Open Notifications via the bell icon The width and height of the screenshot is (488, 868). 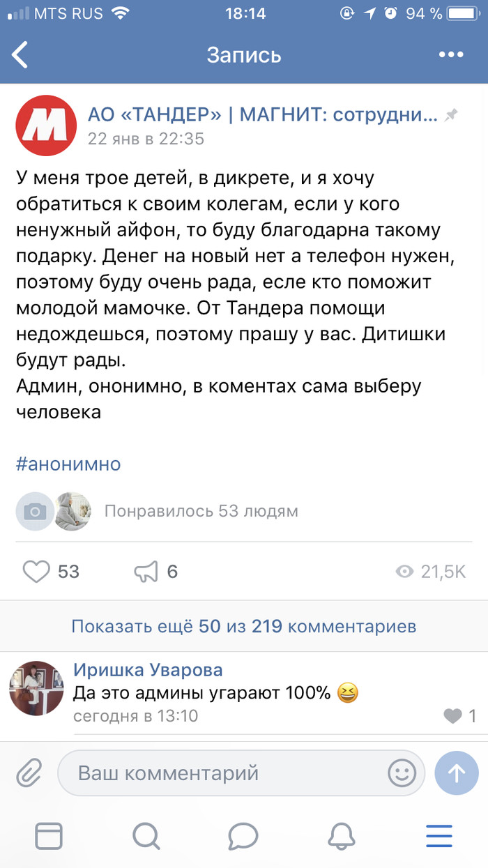(x=341, y=836)
